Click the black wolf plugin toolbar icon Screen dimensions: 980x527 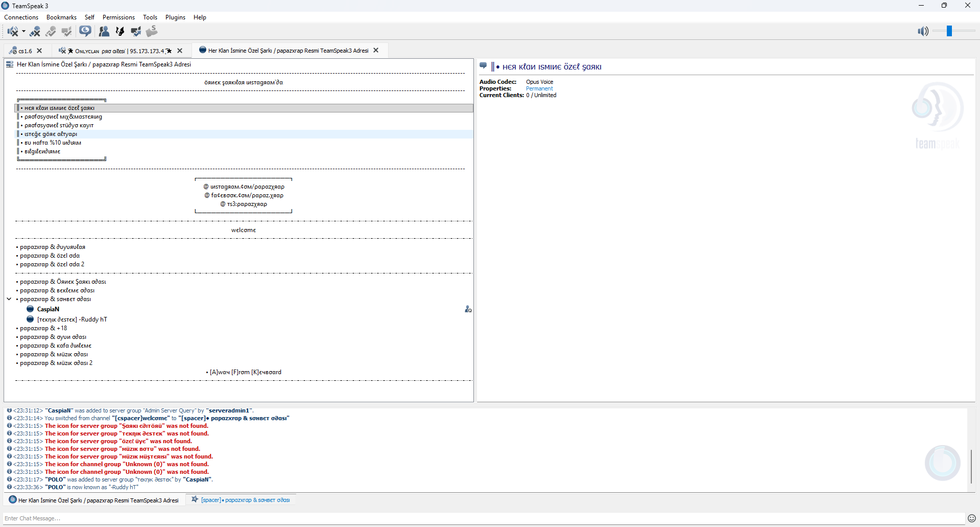click(x=120, y=32)
